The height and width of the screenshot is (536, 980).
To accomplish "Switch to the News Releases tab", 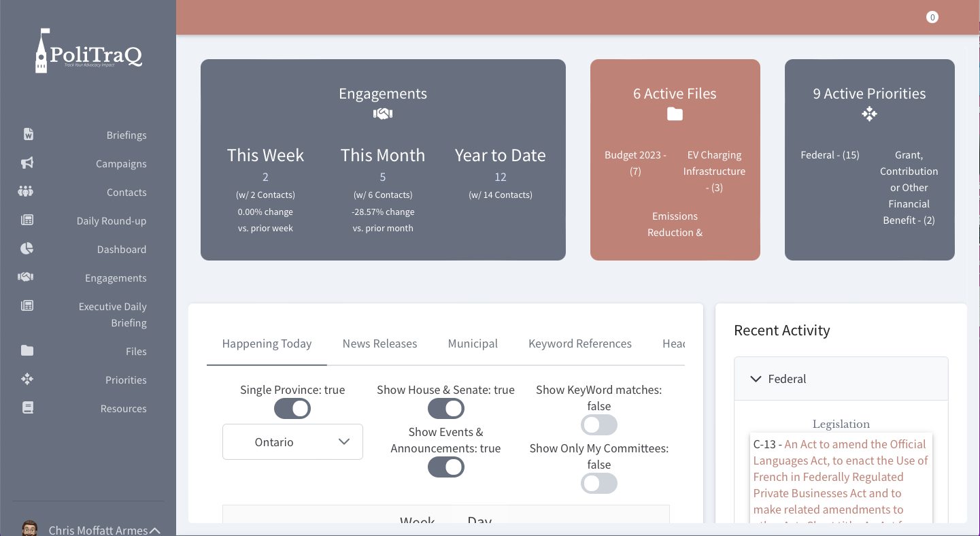I will pyautogui.click(x=379, y=344).
